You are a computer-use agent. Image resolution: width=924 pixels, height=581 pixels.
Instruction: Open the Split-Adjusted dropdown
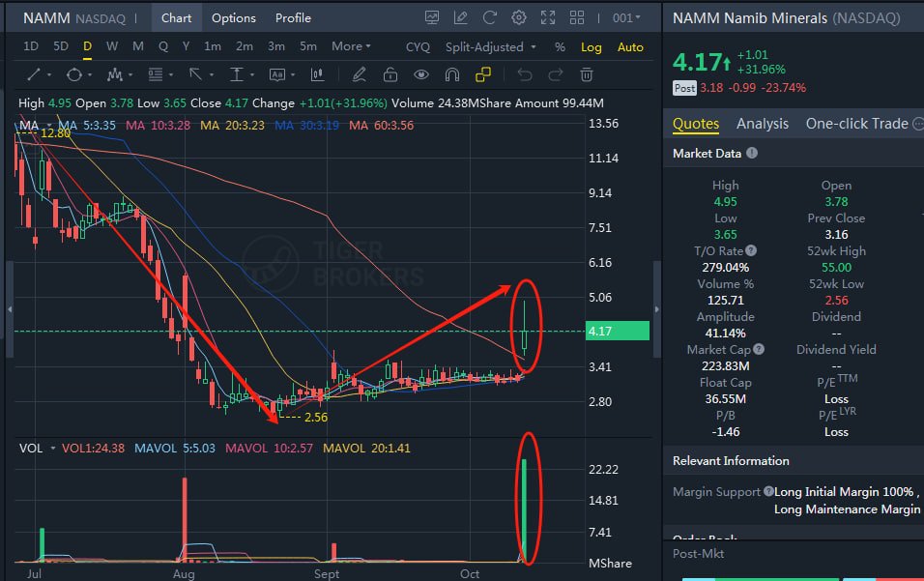click(490, 47)
